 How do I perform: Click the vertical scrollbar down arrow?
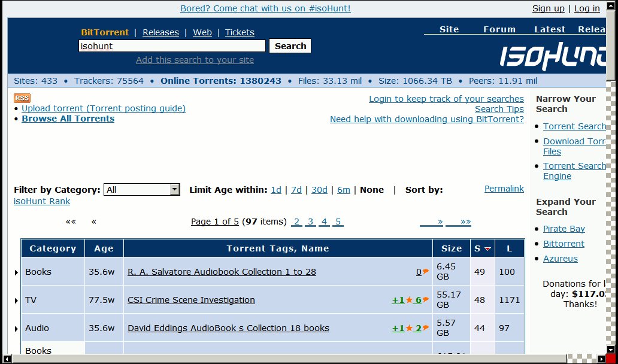pos(611,349)
